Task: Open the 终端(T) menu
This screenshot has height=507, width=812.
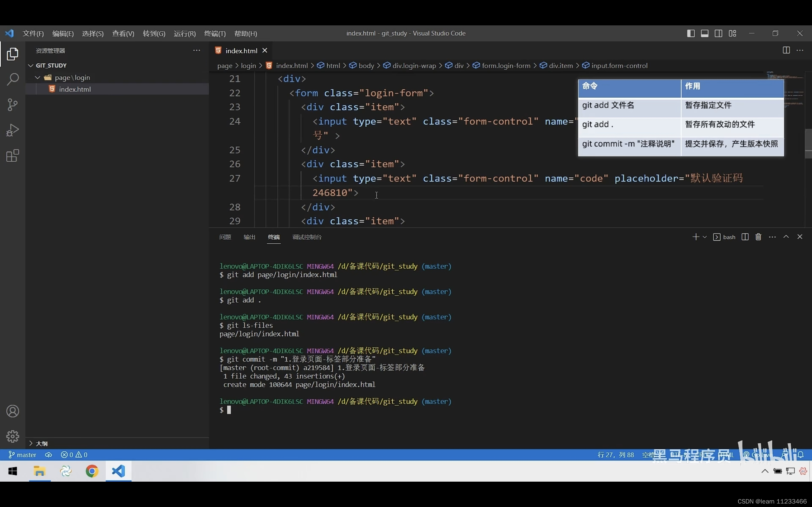Action: pyautogui.click(x=215, y=34)
